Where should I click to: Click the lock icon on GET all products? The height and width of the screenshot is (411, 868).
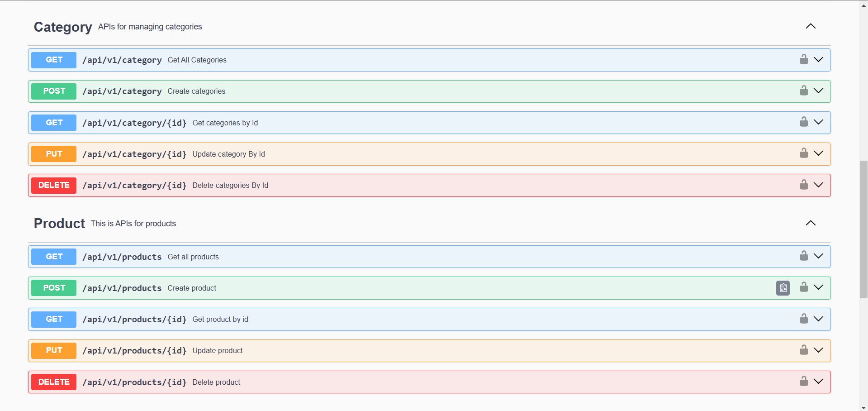(x=804, y=256)
